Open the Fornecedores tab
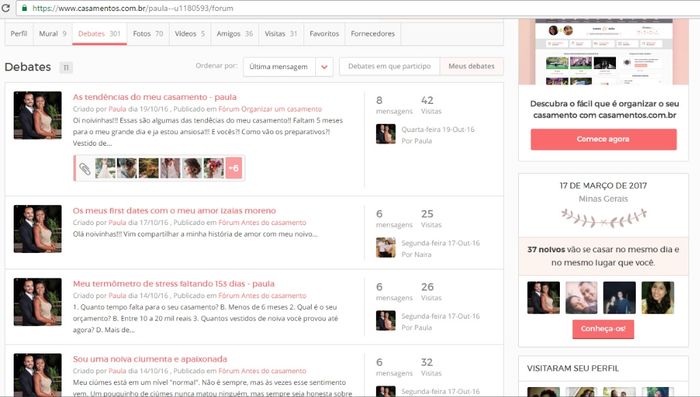The image size is (700, 397). [373, 33]
